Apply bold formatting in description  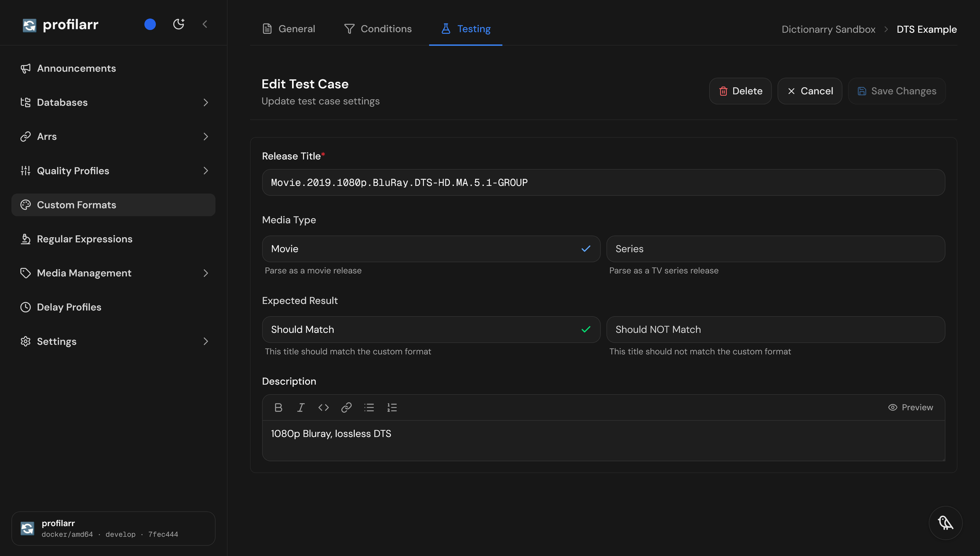pos(278,407)
